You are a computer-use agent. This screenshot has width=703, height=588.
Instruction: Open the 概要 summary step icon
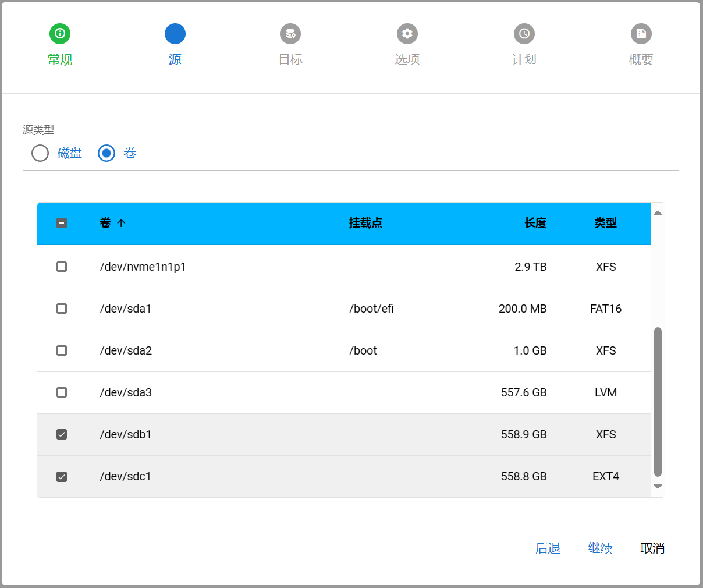pyautogui.click(x=641, y=34)
